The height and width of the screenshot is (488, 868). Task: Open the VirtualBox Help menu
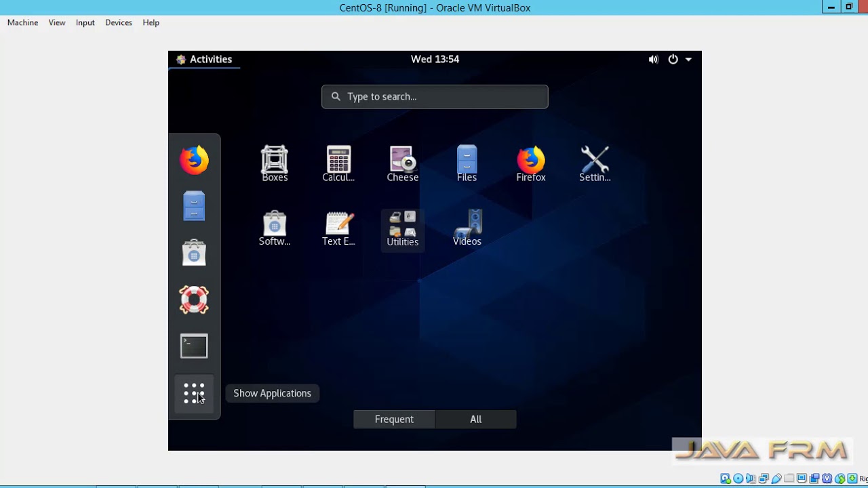point(151,22)
